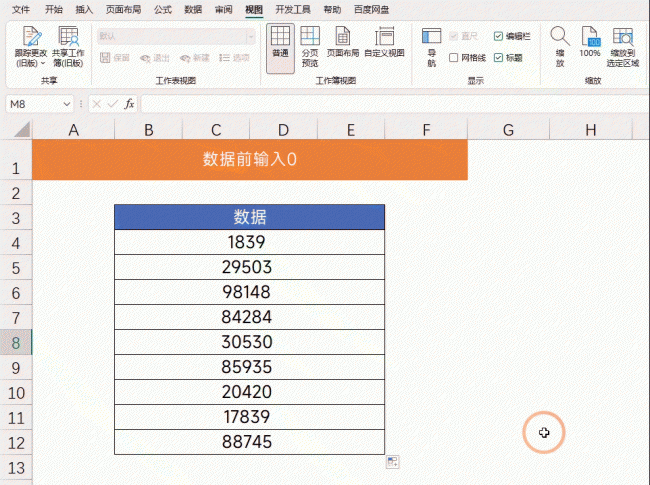This screenshot has width=650, height=485.
Task: Switch to the Home tab
Action: pyautogui.click(x=53, y=10)
